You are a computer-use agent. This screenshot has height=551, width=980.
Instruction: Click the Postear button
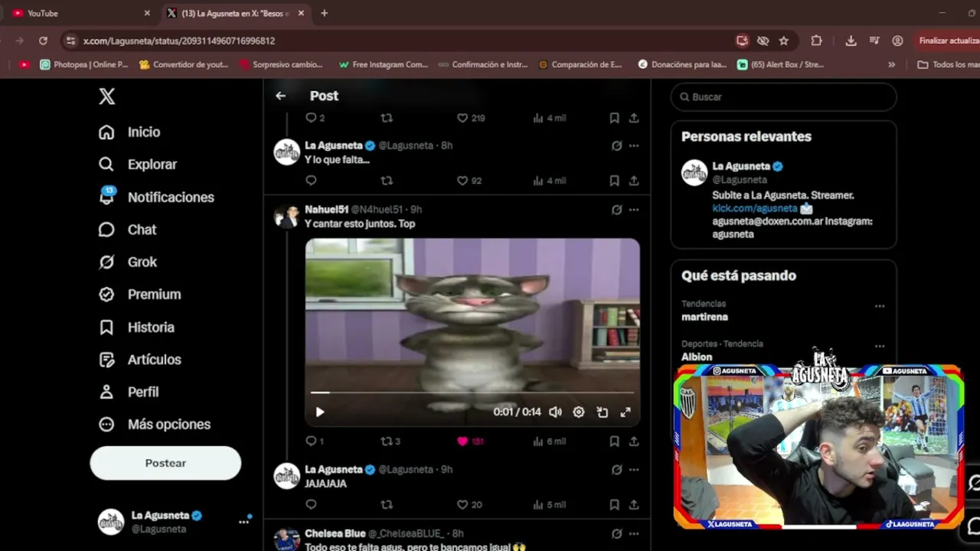(165, 463)
